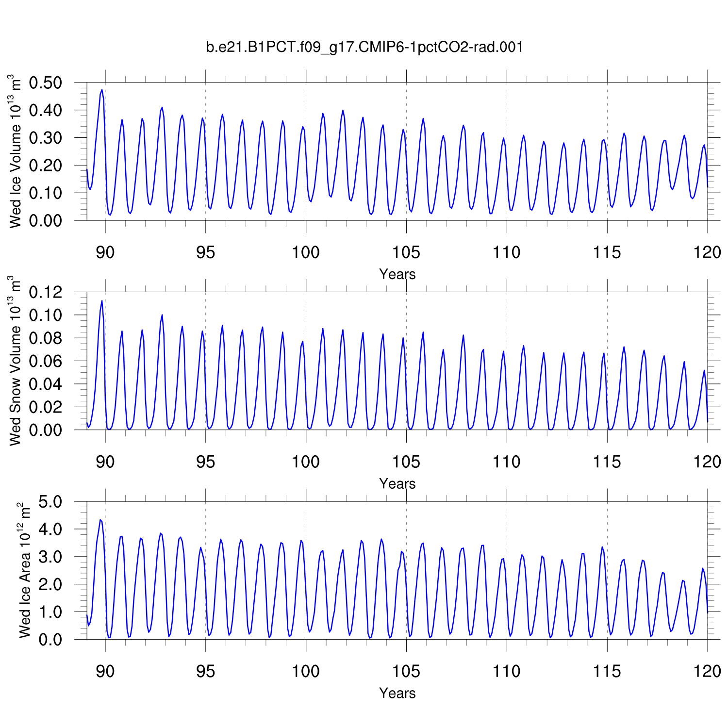Click the Years label below ice volume plot
Viewport: 728px width, 728px height.
pyautogui.click(x=397, y=274)
